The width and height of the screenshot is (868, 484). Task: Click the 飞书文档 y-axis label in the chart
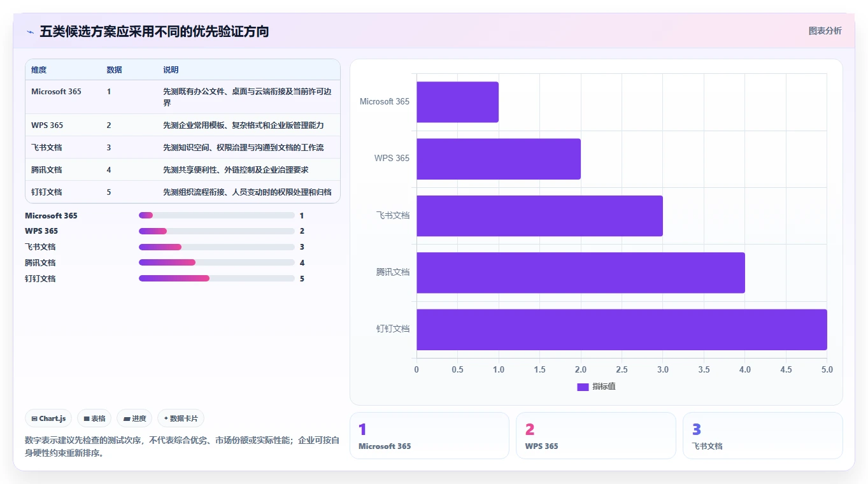pos(393,215)
